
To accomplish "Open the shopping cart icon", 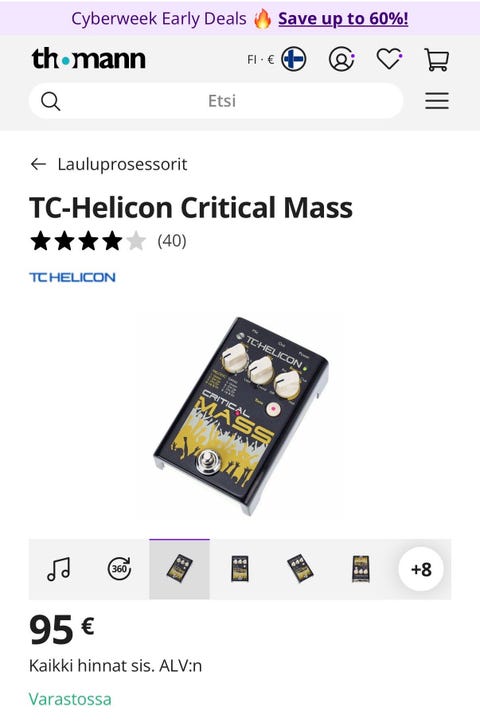I will click(x=436, y=59).
